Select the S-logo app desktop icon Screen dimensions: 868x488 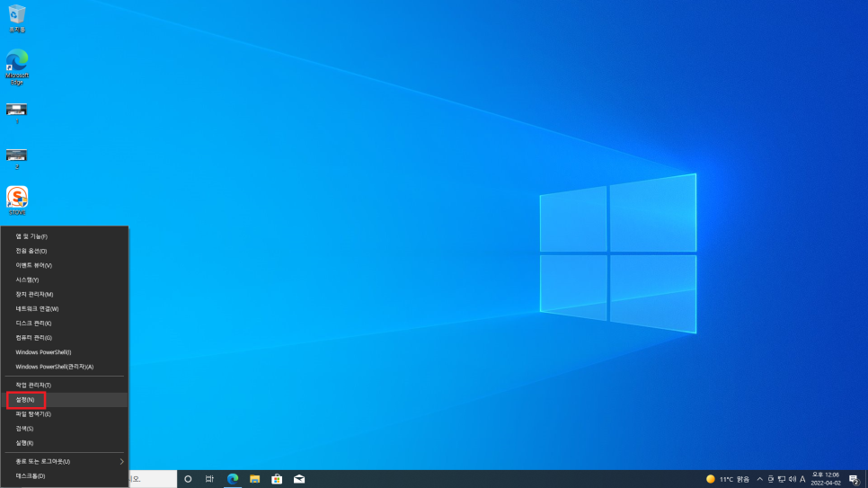coord(17,200)
